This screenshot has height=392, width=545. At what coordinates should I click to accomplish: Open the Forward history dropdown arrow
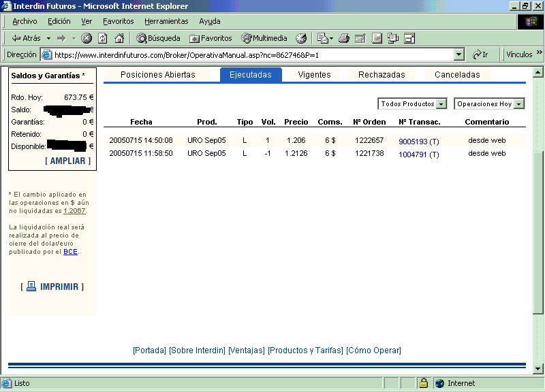[x=74, y=38]
